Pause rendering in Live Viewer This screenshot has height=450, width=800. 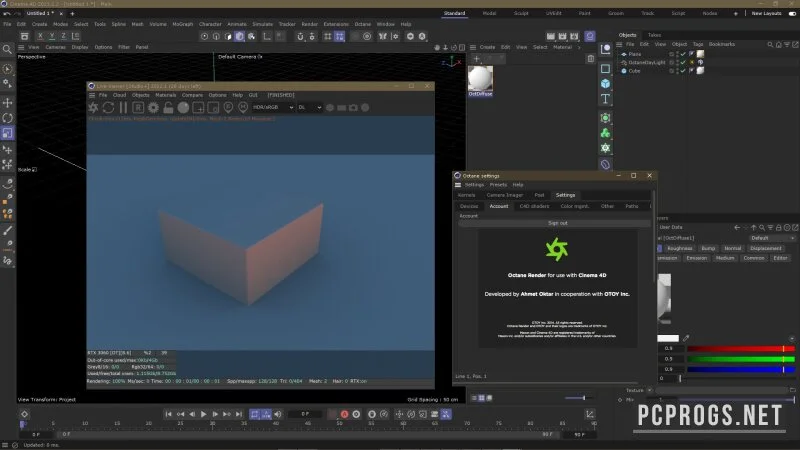(123, 108)
